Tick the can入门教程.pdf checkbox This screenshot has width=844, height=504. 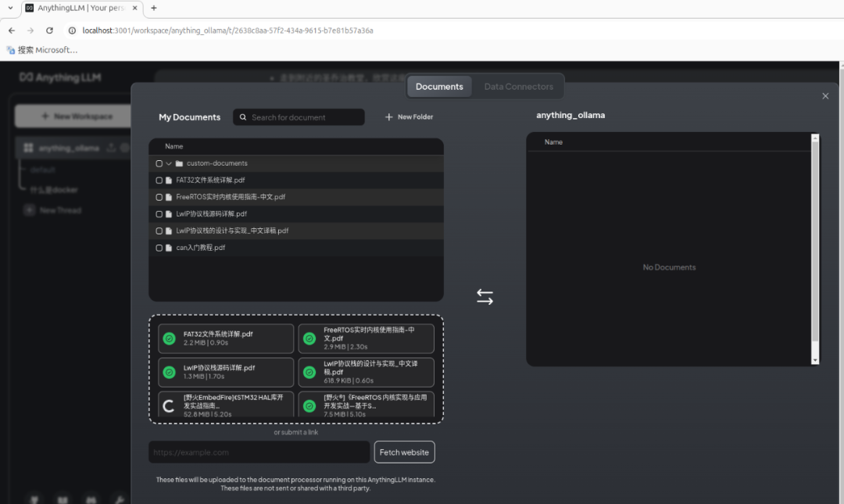pyautogui.click(x=159, y=248)
